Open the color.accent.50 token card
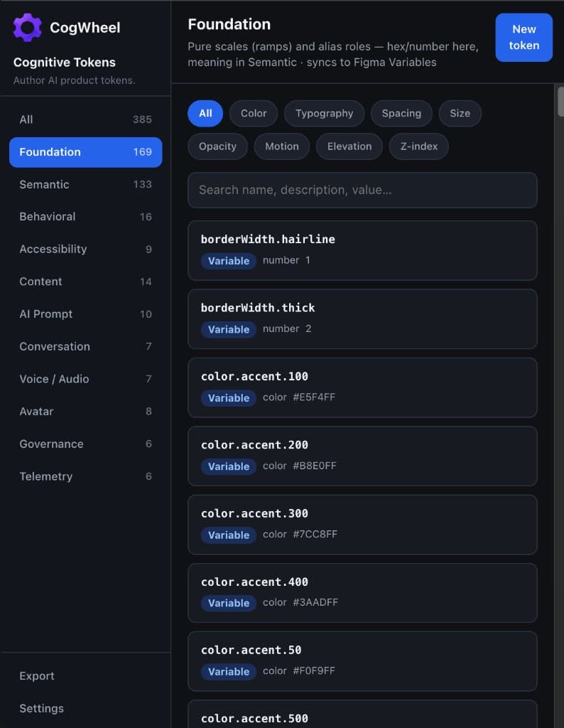The height and width of the screenshot is (728, 564). tap(362, 661)
